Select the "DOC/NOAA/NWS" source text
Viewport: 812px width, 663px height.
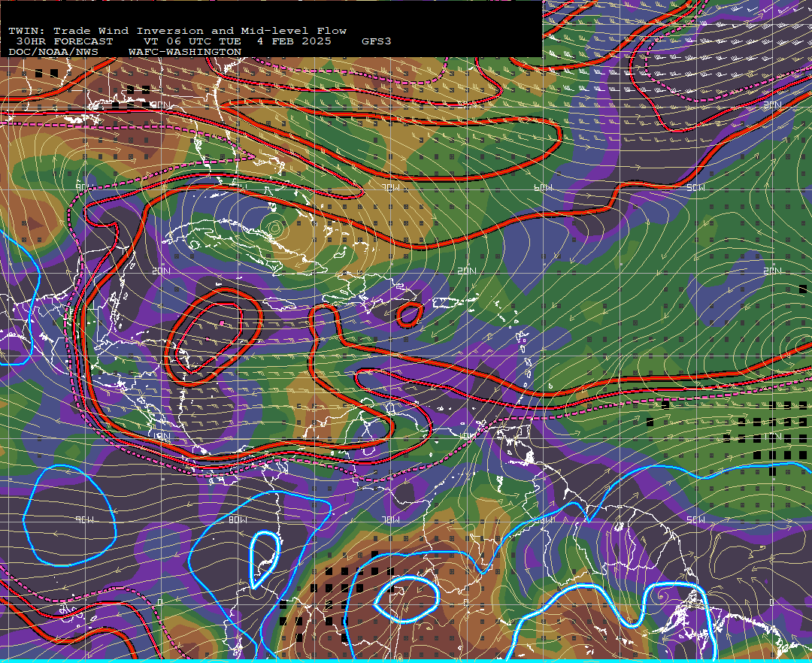(x=53, y=53)
